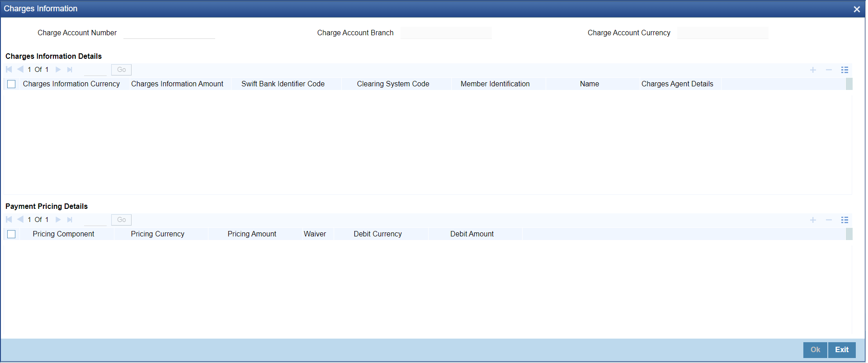This screenshot has width=868, height=363.
Task: Click the Ok button
Action: point(815,350)
